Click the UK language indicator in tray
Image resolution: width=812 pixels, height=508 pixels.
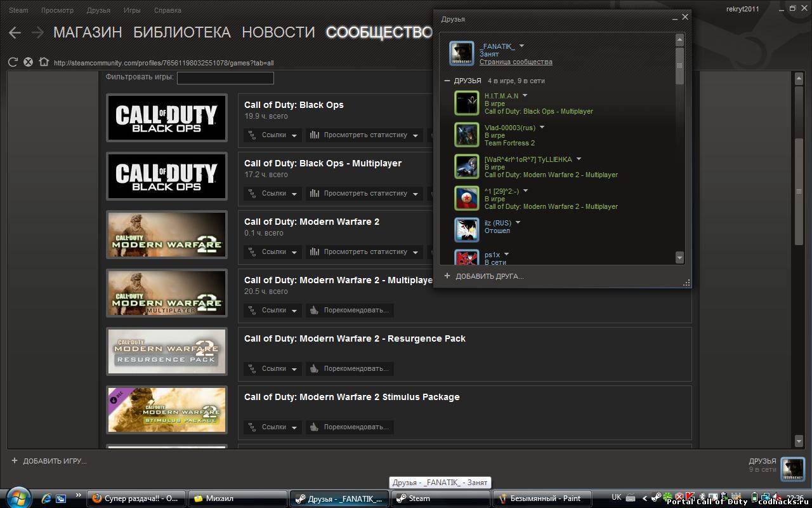coord(617,497)
